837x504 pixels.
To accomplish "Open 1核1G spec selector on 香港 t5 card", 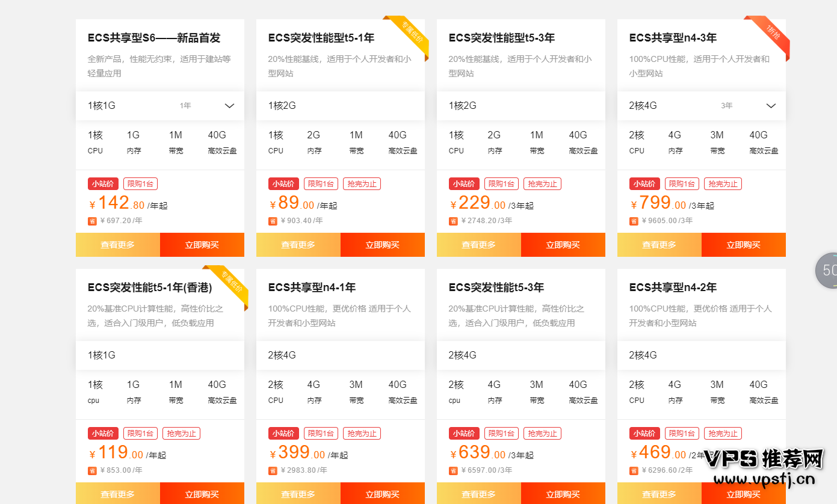I will [160, 355].
